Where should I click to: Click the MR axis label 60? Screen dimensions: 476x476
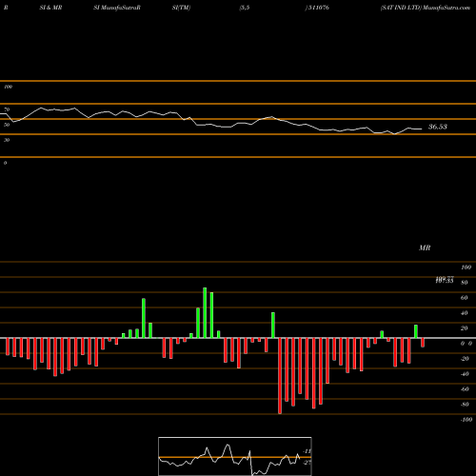pyautogui.click(x=465, y=298)
